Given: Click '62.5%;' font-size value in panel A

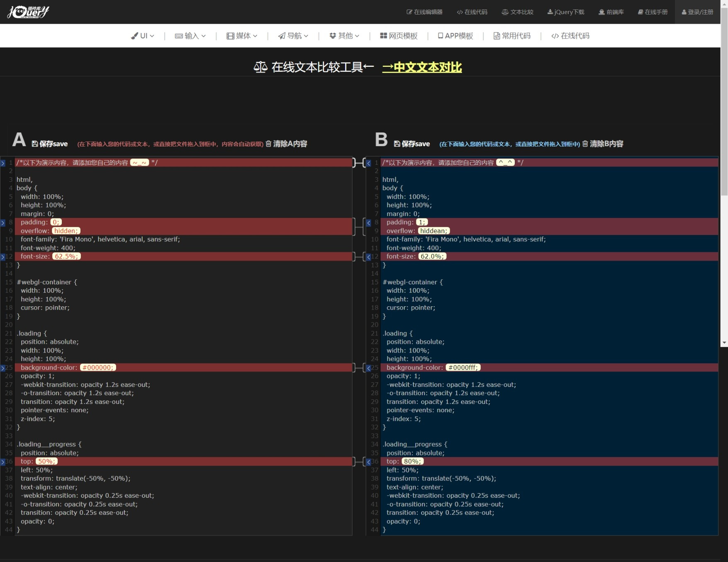Looking at the screenshot, I should coord(66,256).
